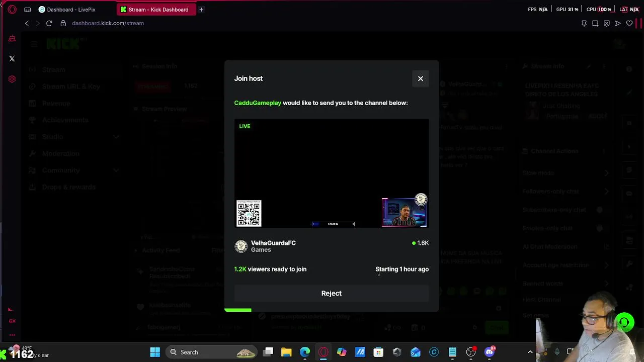Open the browser workspaces icon
Viewport: 644px width, 362px height.
coord(28,10)
